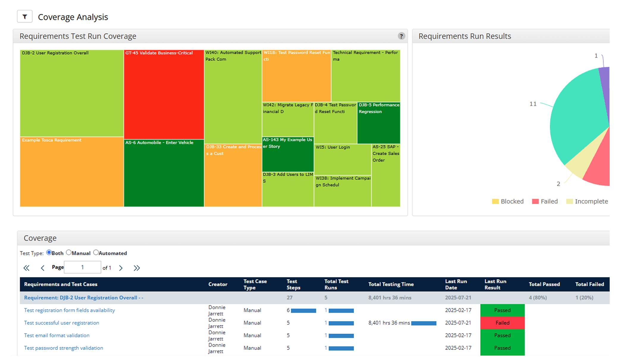Image resolution: width=618 pixels, height=364 pixels.
Task: Toggle the Blocked legend item
Action: (508, 201)
